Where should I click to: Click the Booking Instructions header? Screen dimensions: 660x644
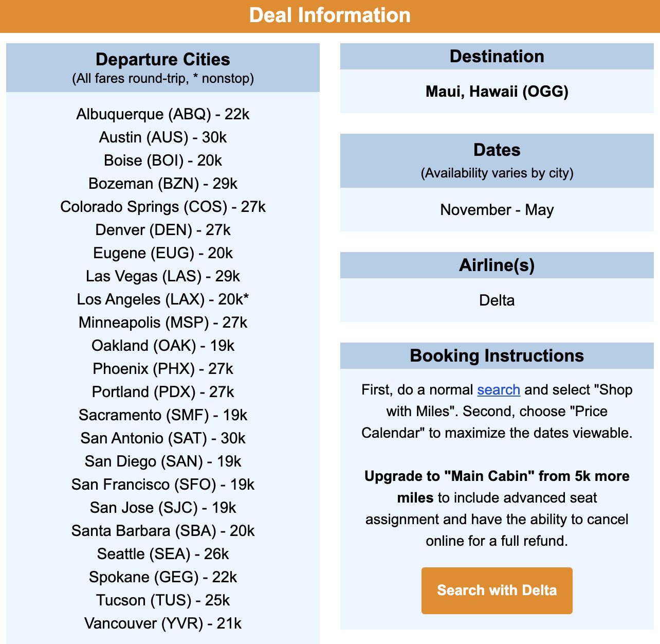(x=497, y=355)
